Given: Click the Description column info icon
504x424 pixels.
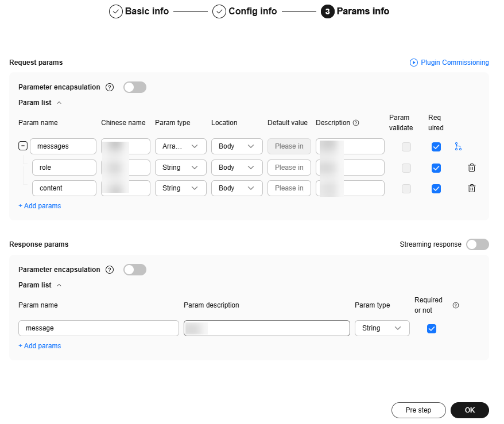Looking at the screenshot, I should click(356, 123).
